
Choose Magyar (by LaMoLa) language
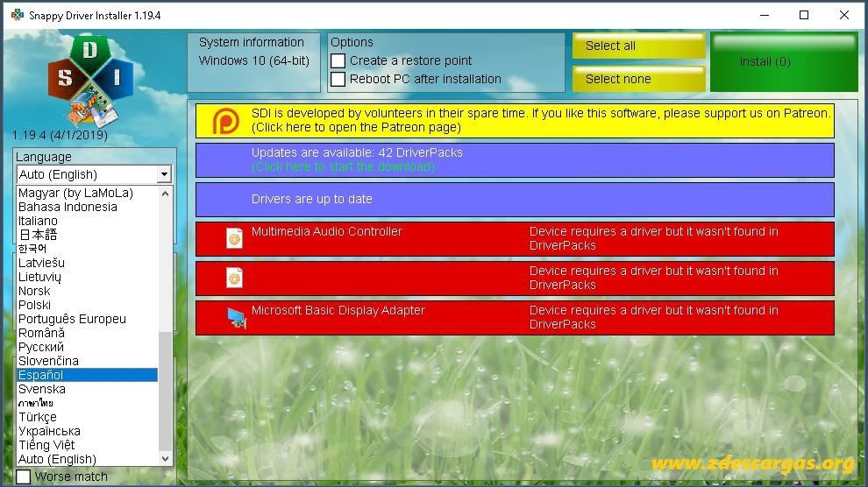(x=88, y=193)
